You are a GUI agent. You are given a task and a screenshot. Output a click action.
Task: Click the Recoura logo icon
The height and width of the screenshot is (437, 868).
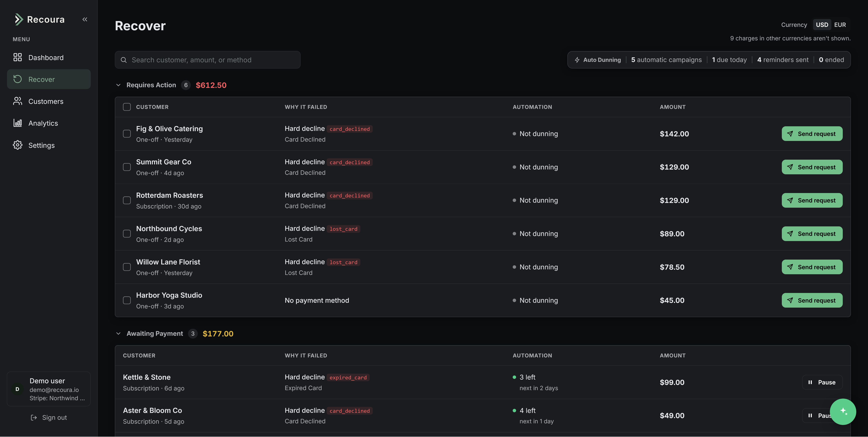(x=19, y=19)
